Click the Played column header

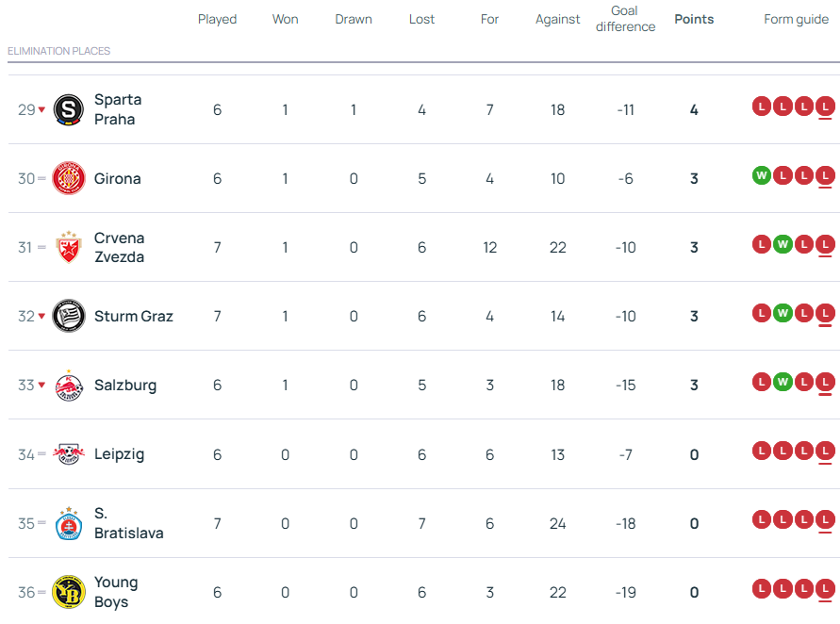[217, 19]
